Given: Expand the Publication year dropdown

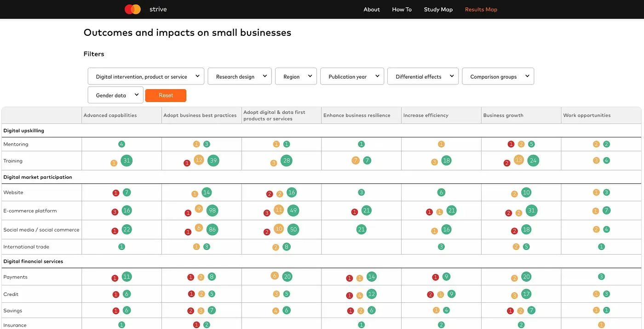Looking at the screenshot, I should click(x=352, y=77).
